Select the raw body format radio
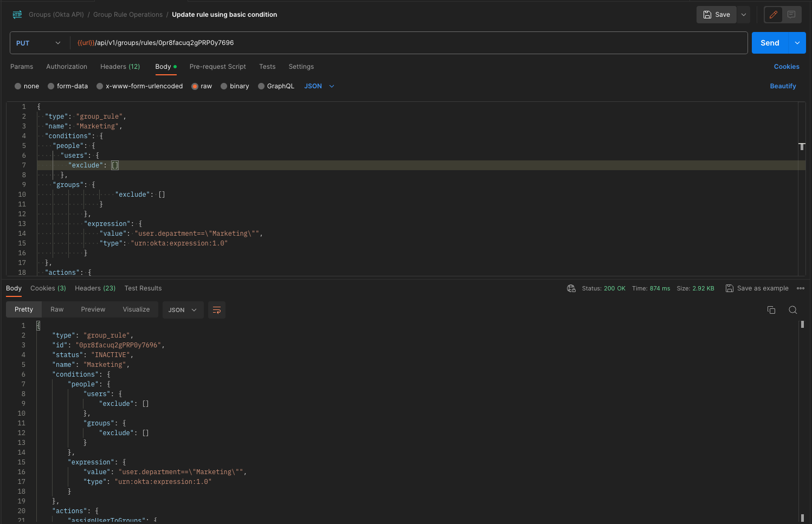This screenshot has width=812, height=524. click(x=195, y=86)
